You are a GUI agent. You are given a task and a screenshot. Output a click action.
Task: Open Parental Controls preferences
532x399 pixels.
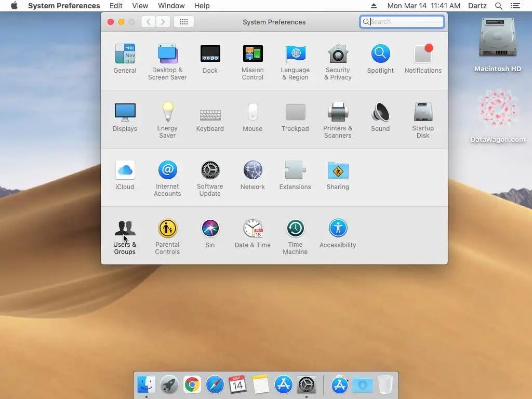167,237
